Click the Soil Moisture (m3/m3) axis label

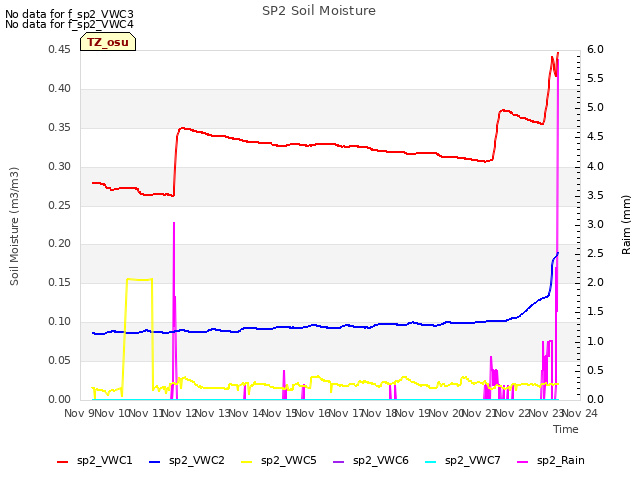click(14, 226)
